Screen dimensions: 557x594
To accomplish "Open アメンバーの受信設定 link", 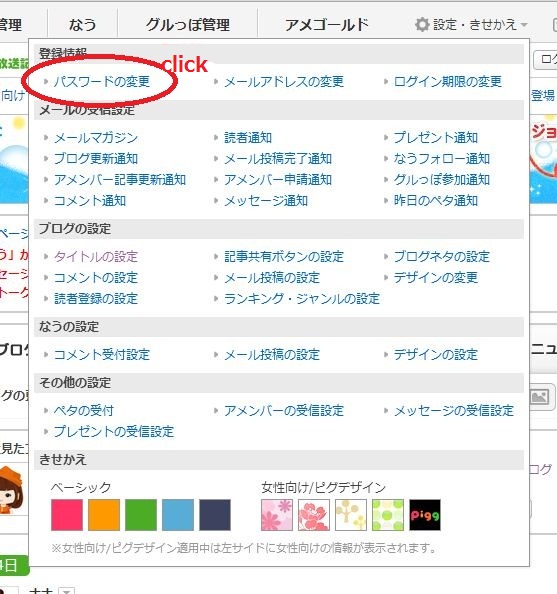I will (x=284, y=411).
